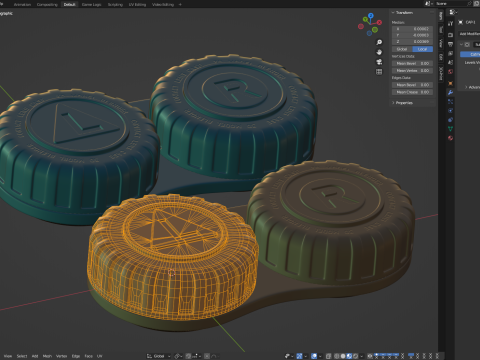The width and height of the screenshot is (480, 360).
Task: Open the properties editor type dropdown
Action: (453, 12)
